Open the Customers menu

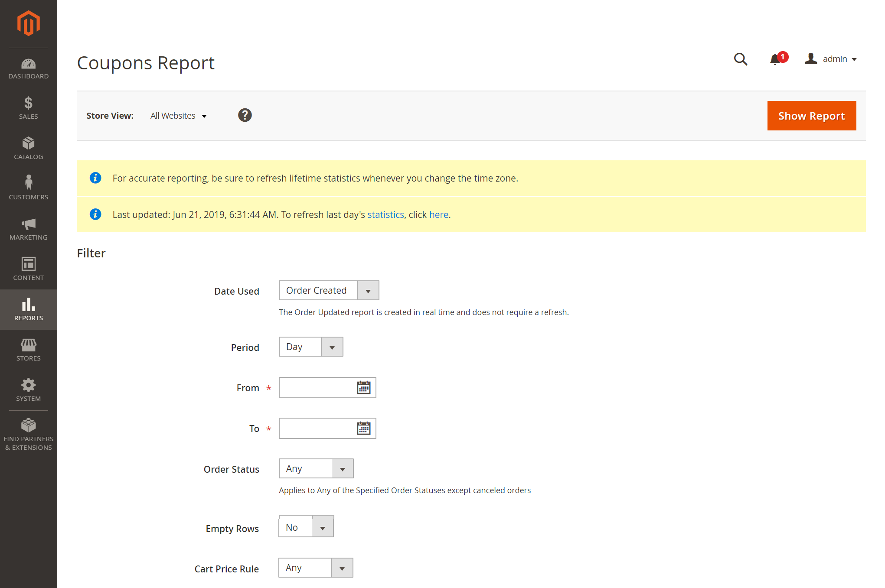[x=29, y=189]
